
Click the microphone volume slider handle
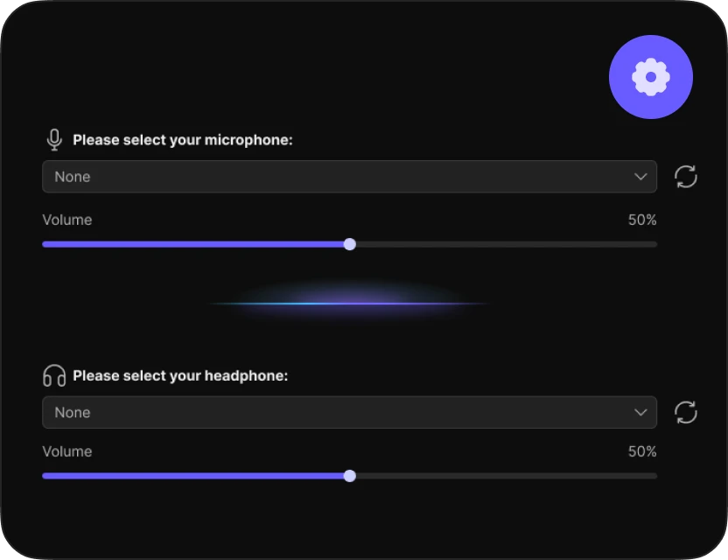(x=350, y=244)
